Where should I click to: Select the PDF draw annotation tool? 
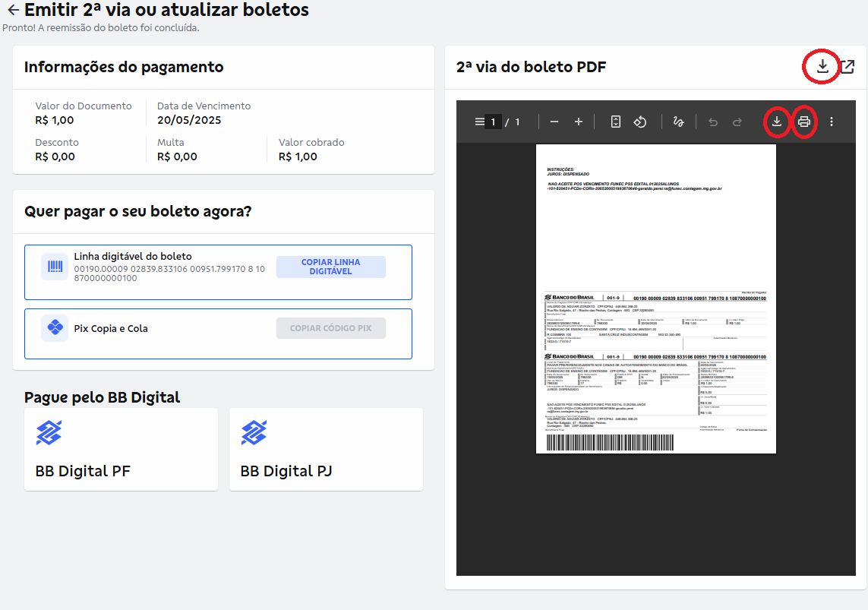679,122
